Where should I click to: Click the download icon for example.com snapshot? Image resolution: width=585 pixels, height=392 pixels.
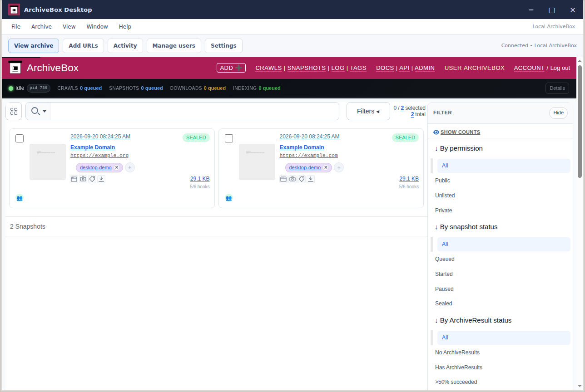coord(311,179)
